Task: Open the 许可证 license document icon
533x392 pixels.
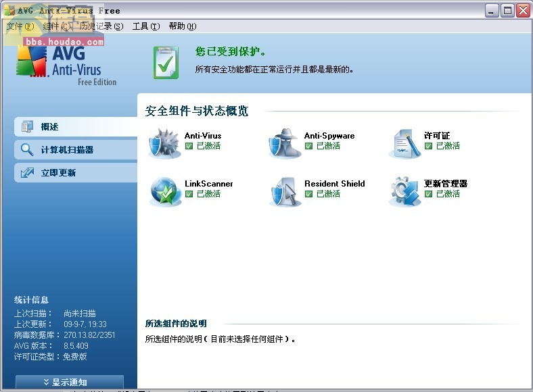Action: tap(404, 143)
